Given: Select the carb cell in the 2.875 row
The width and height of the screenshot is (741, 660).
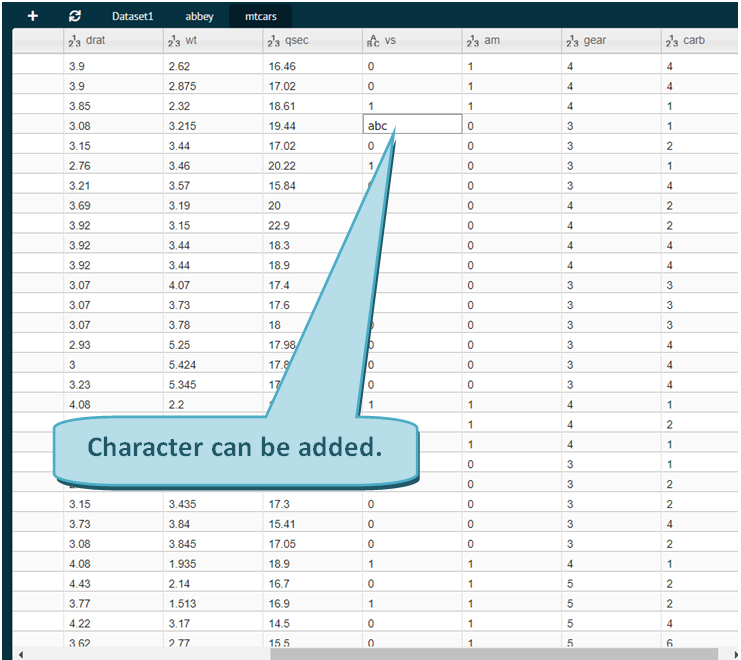Looking at the screenshot, I should click(700, 86).
